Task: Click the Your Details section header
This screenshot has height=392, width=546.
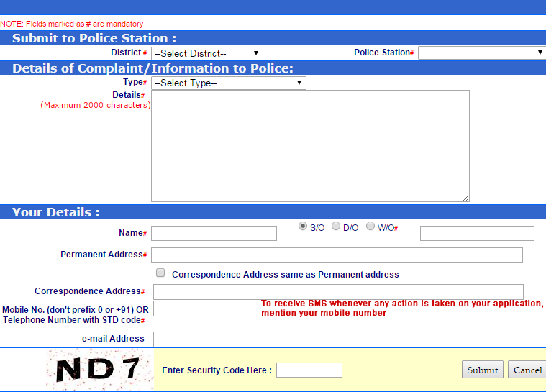Action: (56, 212)
